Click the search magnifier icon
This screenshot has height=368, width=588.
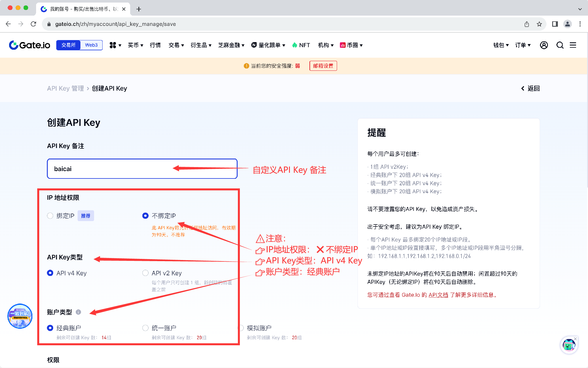tap(560, 45)
